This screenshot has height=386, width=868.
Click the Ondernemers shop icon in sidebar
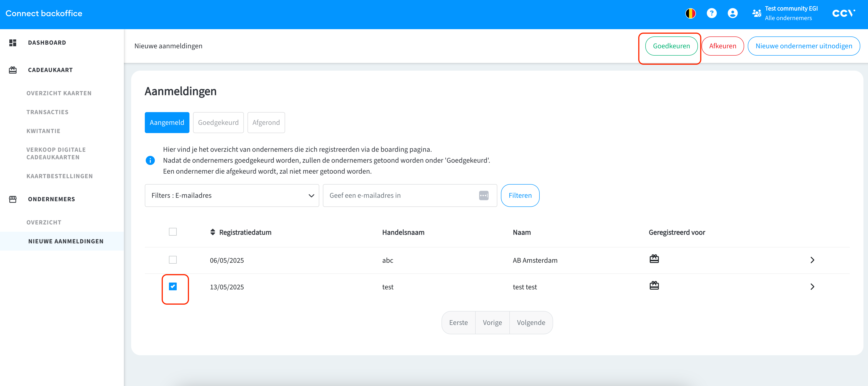13,199
